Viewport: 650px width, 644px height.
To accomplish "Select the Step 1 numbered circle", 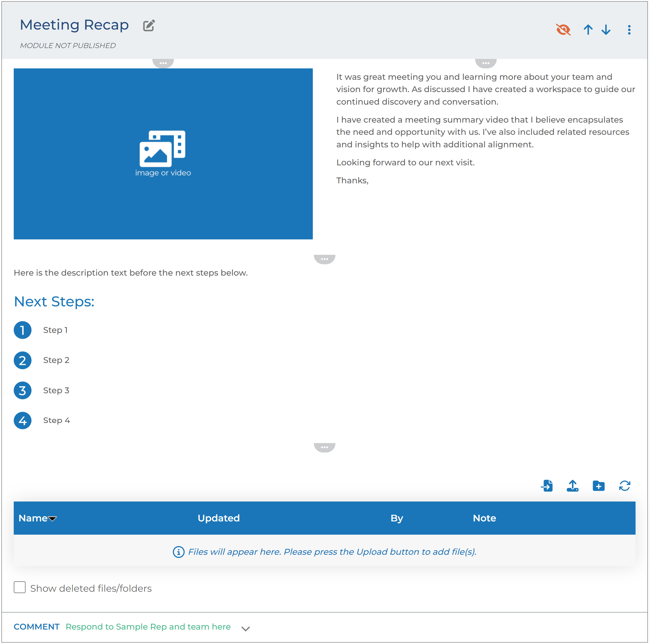I will pos(22,330).
